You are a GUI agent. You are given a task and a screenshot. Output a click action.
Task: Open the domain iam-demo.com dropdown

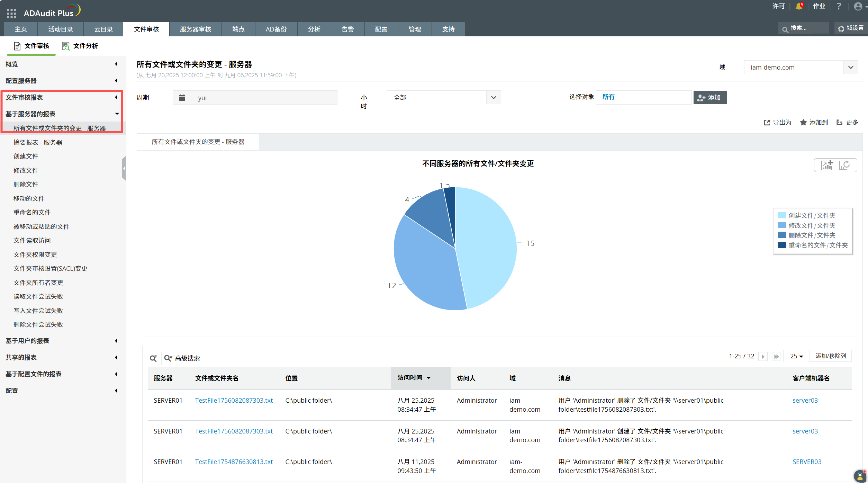(x=851, y=67)
